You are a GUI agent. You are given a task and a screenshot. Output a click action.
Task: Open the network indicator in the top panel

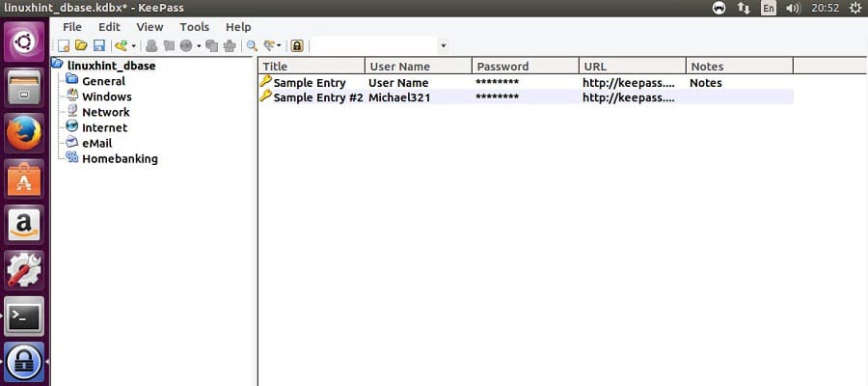[743, 8]
